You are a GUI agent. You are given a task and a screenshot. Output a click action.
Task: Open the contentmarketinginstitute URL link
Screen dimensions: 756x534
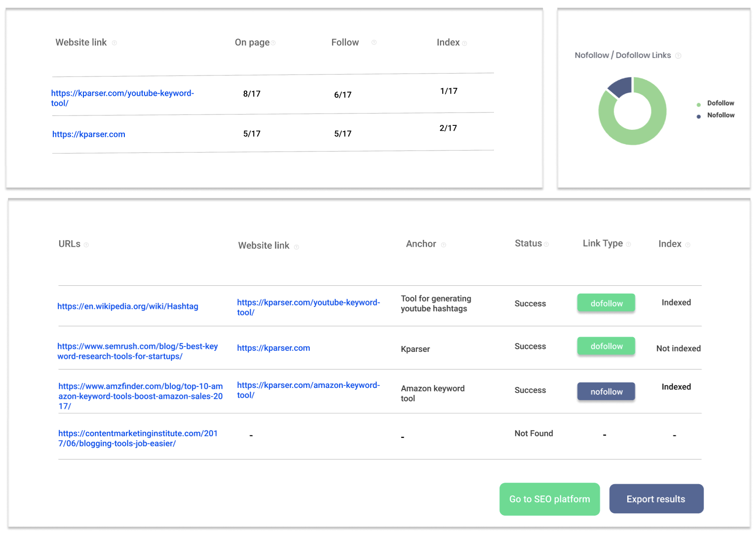(x=138, y=438)
